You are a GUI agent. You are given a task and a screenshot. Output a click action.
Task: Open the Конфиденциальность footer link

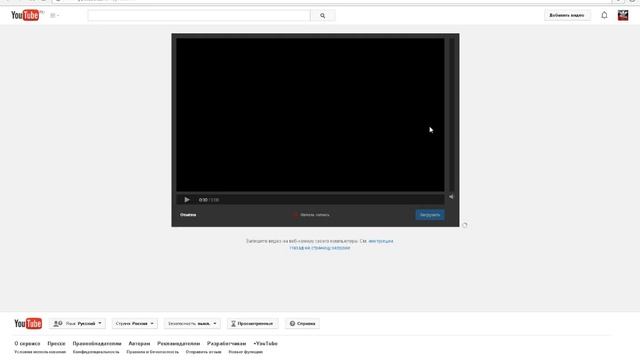tap(96, 352)
